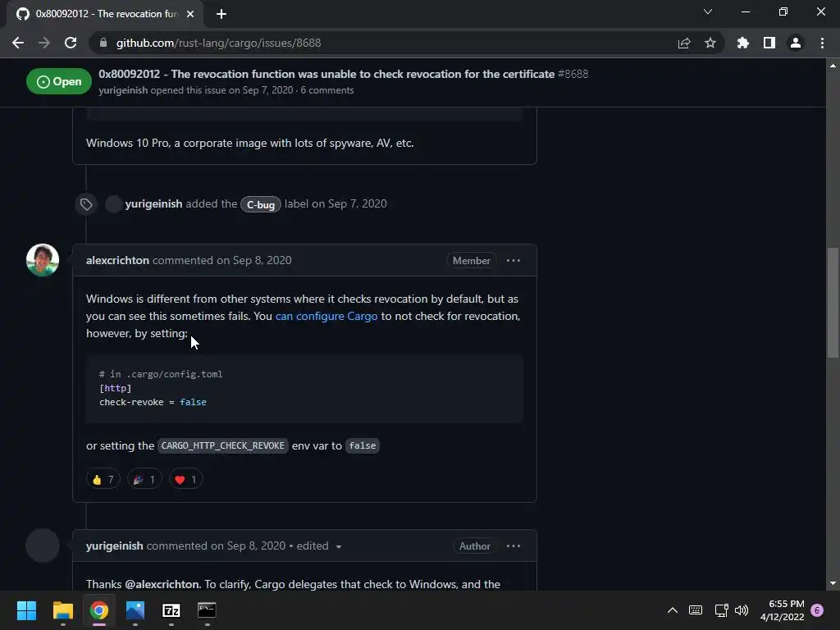Follow the 'can configure Cargo' link
This screenshot has width=840, height=630.
tap(326, 316)
